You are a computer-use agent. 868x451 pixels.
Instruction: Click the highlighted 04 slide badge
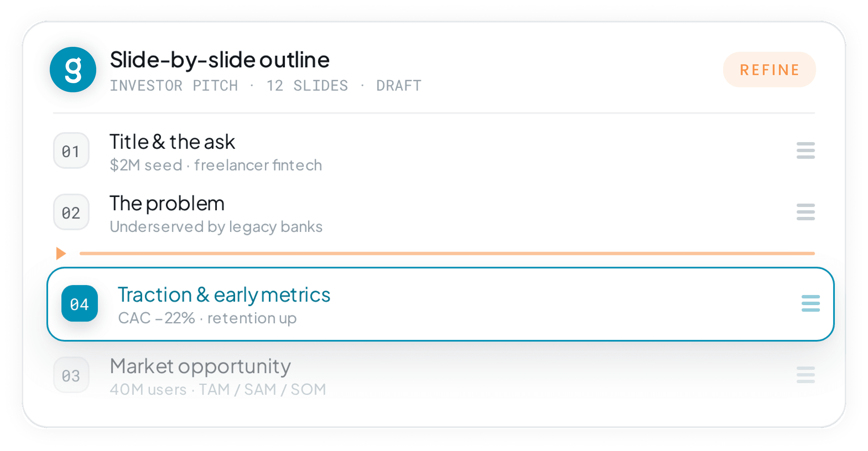tap(80, 303)
